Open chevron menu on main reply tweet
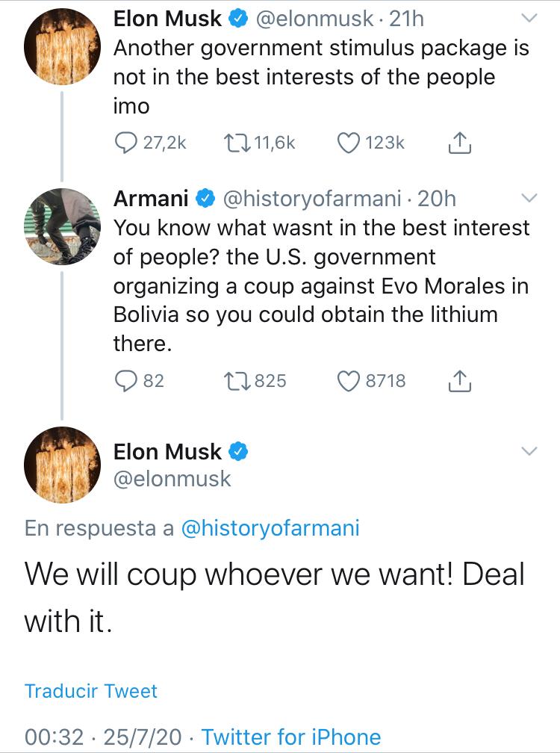 click(x=528, y=451)
